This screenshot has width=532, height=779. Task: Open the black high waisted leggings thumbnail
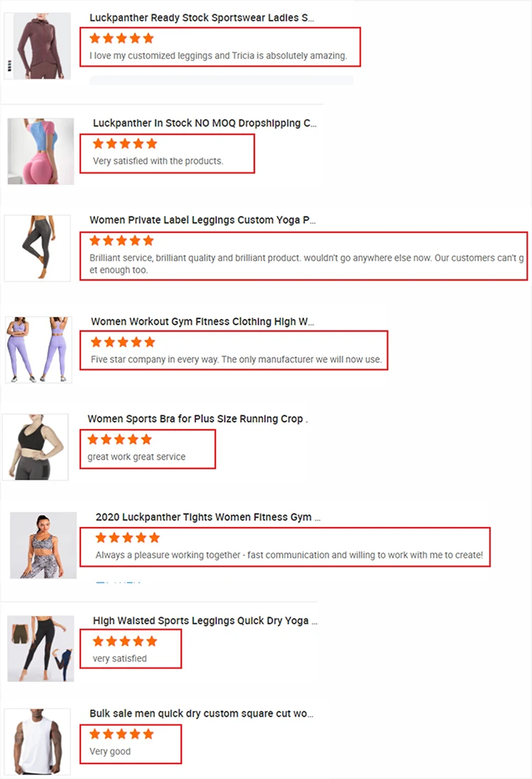[40, 648]
